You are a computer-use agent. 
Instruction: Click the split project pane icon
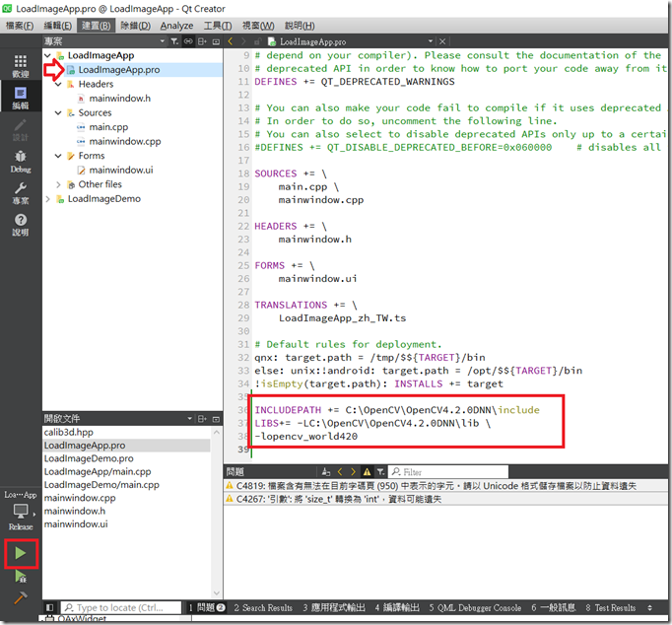pos(202,41)
